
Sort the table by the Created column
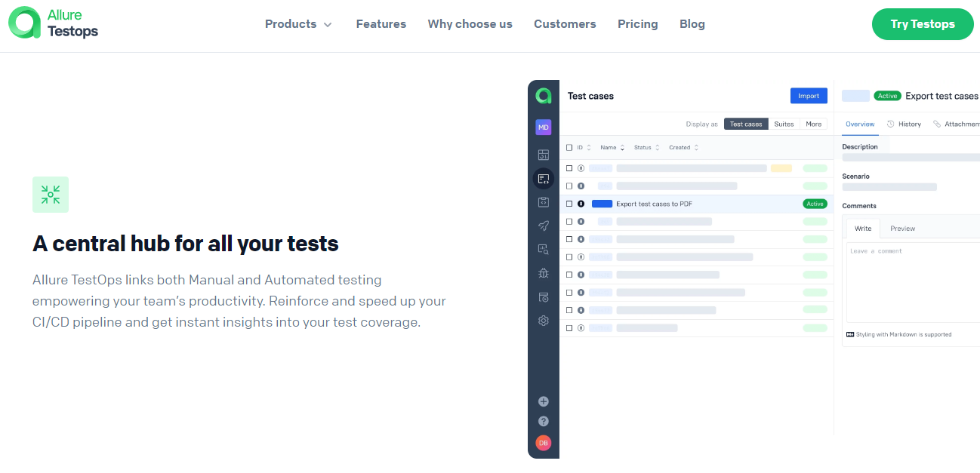(683, 148)
